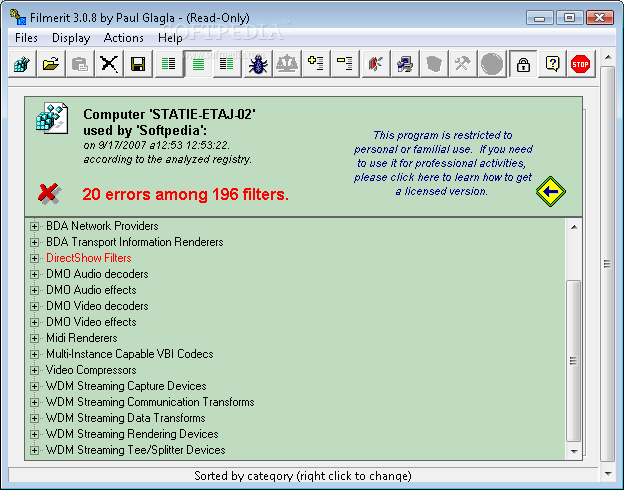Click '20 errors among 196 filters' text

(x=185, y=194)
